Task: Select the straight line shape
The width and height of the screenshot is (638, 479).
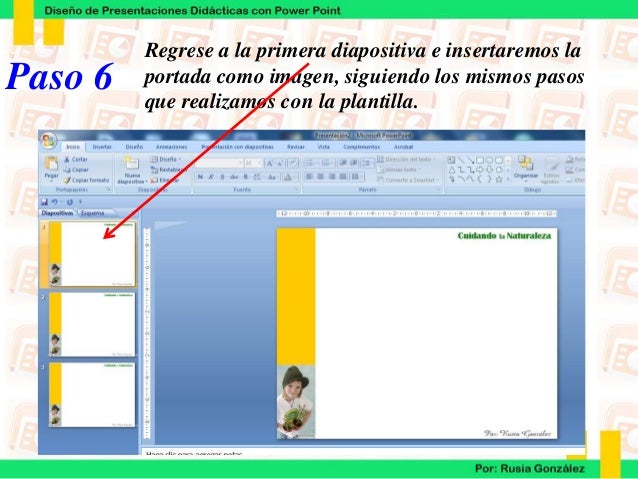Action: [461, 160]
